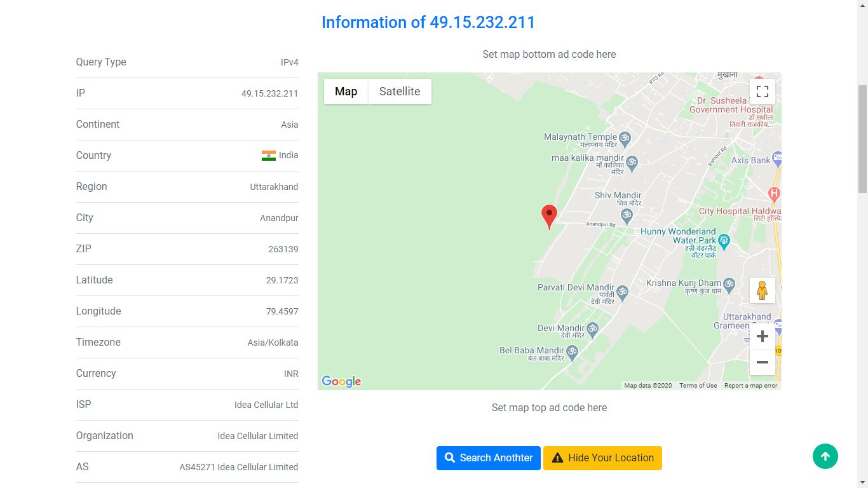Toggle fullscreen map view
The width and height of the screenshot is (868, 488).
tap(763, 91)
